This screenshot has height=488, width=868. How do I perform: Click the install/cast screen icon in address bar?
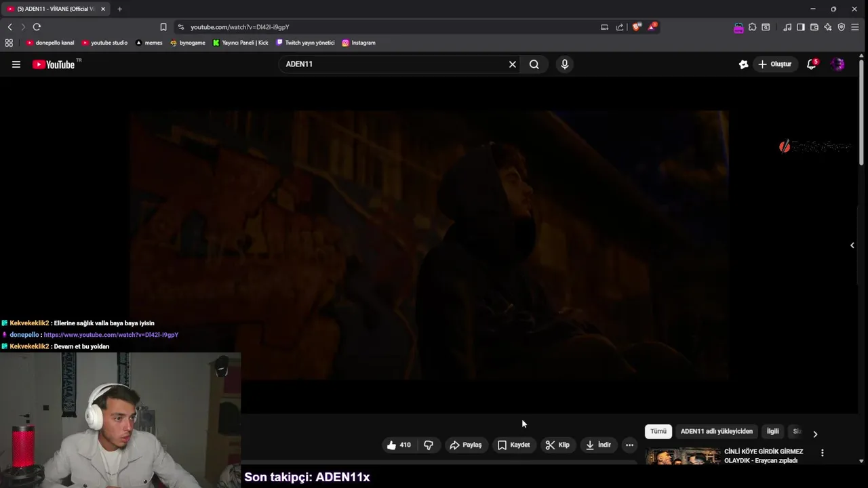click(x=604, y=27)
